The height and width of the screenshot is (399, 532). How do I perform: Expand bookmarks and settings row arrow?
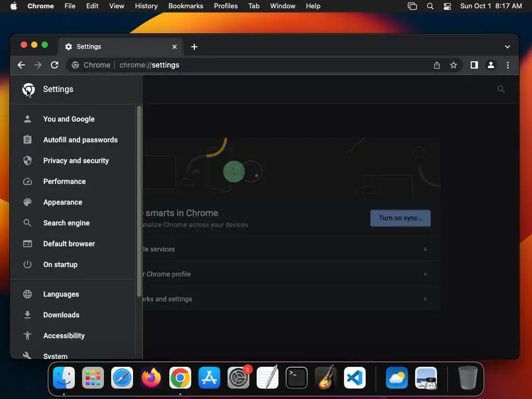pyautogui.click(x=425, y=299)
